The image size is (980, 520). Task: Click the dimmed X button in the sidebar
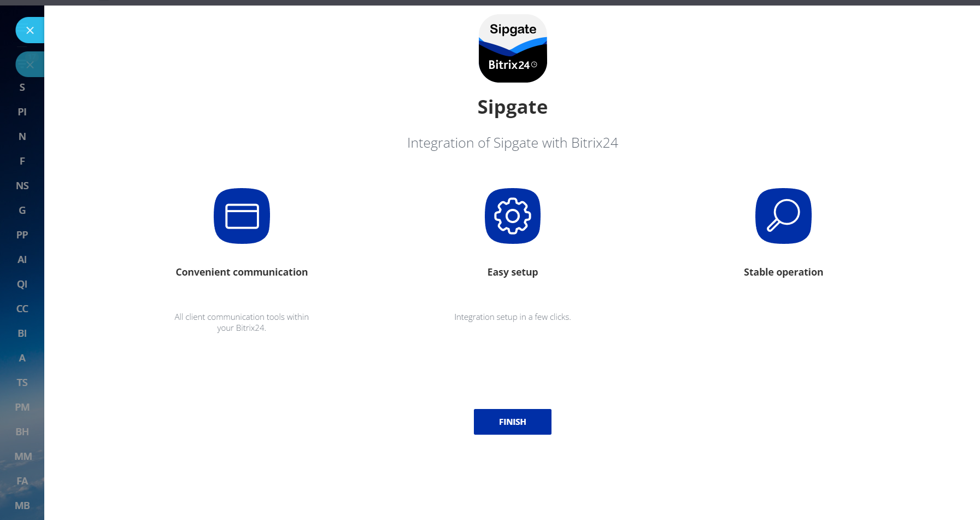pyautogui.click(x=30, y=65)
